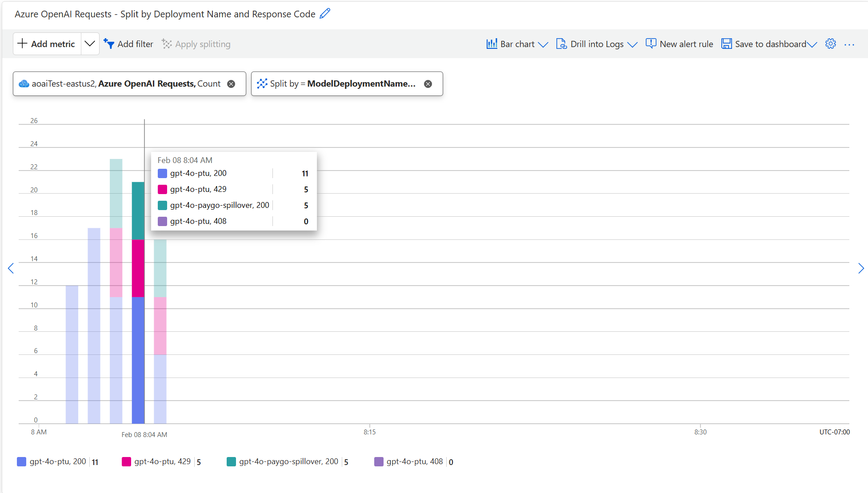Click the gpt-4o-paygo-spillover, 200 tooltip row
This screenshot has height=493, width=868.
coord(234,205)
